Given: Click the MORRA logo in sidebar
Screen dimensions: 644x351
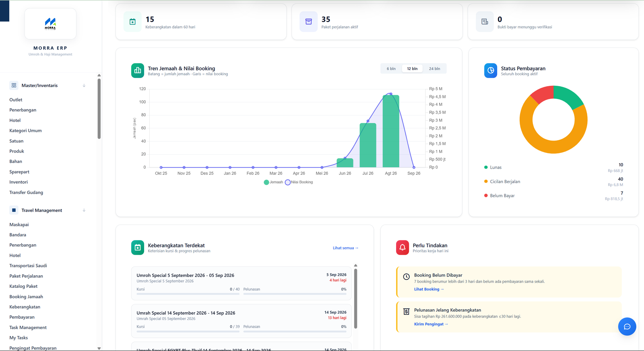Looking at the screenshot, I should [50, 24].
